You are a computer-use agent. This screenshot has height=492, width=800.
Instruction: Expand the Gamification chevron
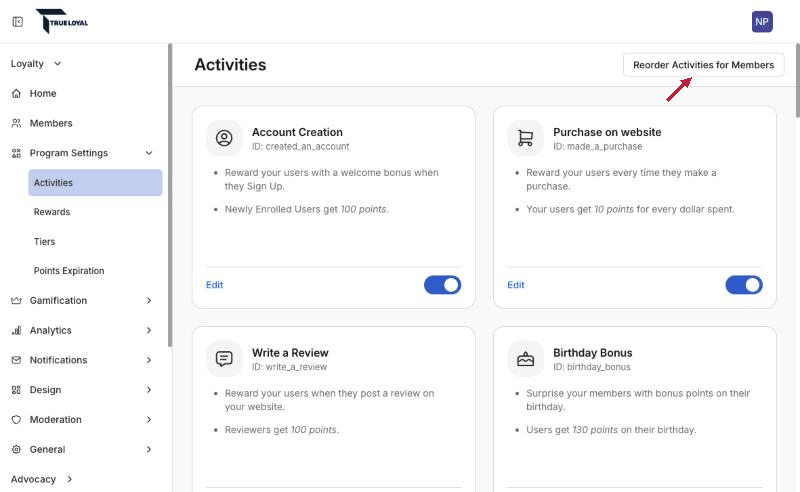(x=149, y=301)
